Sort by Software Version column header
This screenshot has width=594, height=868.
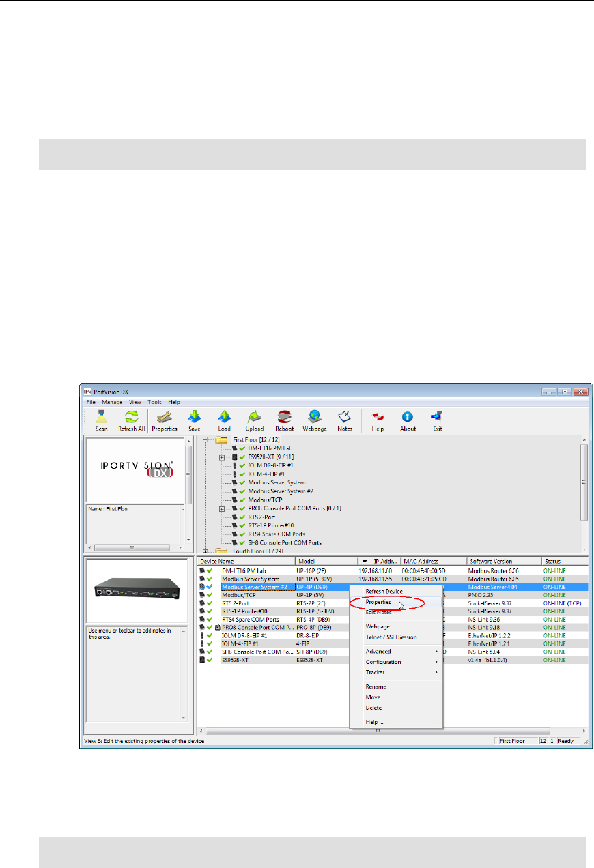tap(504, 561)
